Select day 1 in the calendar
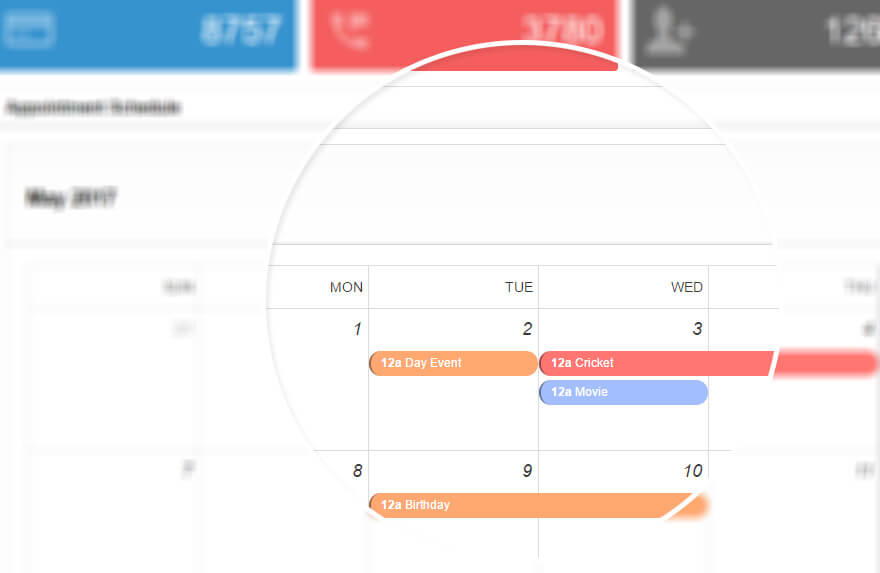The width and height of the screenshot is (880, 573). [x=358, y=329]
